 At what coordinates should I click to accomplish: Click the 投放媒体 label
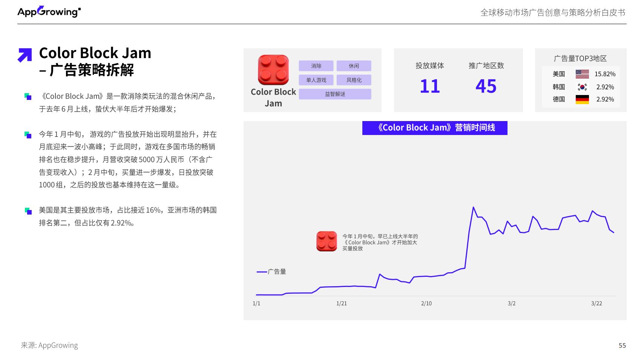click(430, 66)
